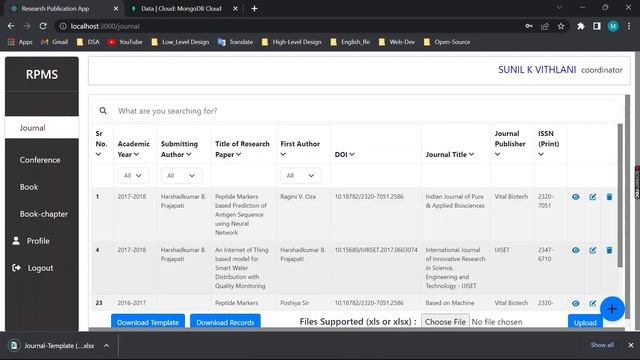View record 1 with the eye icon
Image resolution: width=640 pixels, height=360 pixels.
576,197
